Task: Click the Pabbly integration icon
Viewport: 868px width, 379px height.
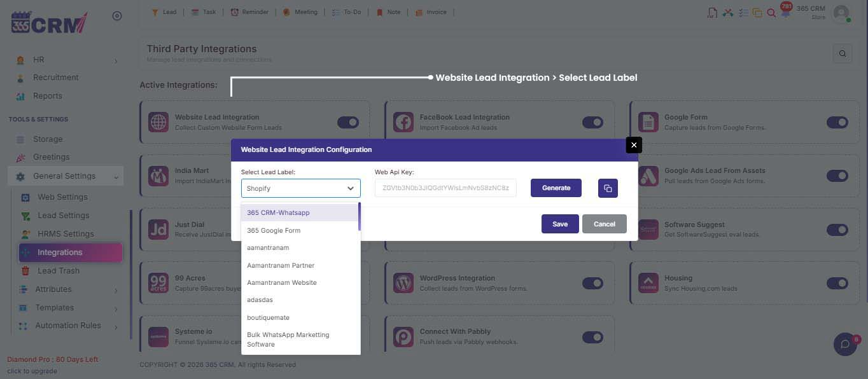Action: click(403, 337)
